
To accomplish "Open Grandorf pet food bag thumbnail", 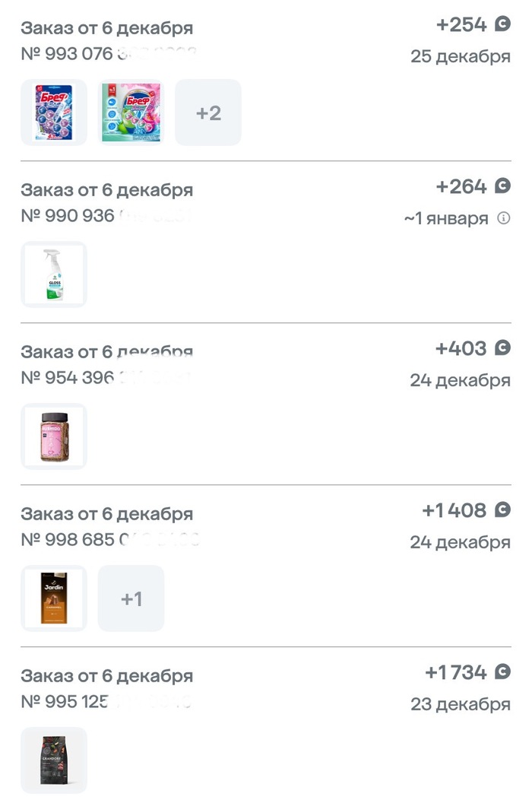I will [x=54, y=760].
